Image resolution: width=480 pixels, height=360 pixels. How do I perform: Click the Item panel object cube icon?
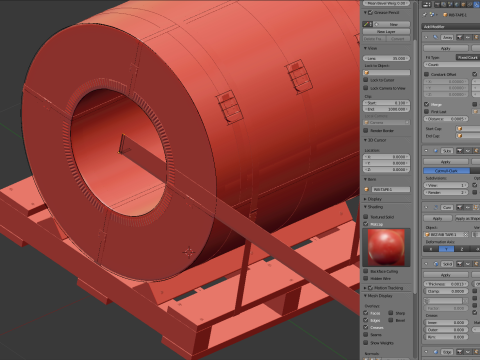[367, 189]
